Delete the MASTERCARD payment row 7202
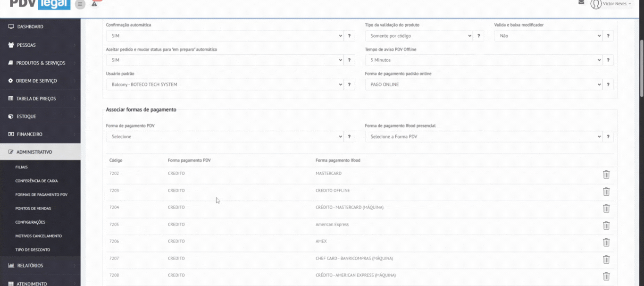 click(606, 175)
